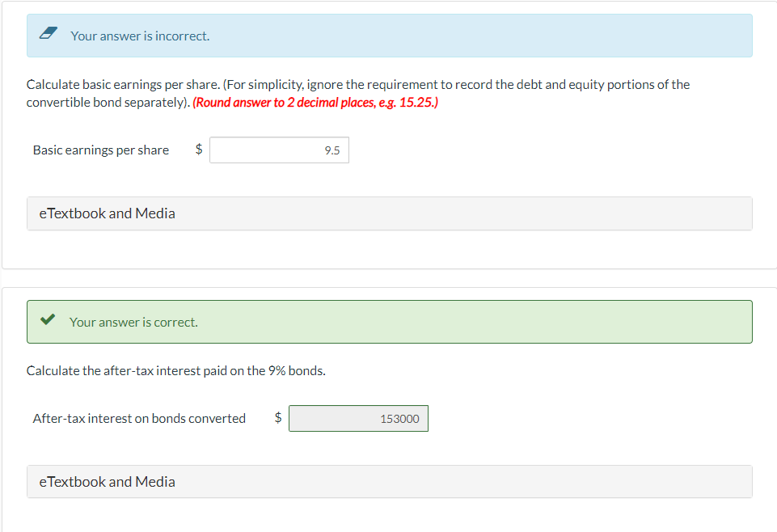The image size is (777, 532).
Task: Click the dollar sign beside the 153000 field
Action: tap(278, 417)
